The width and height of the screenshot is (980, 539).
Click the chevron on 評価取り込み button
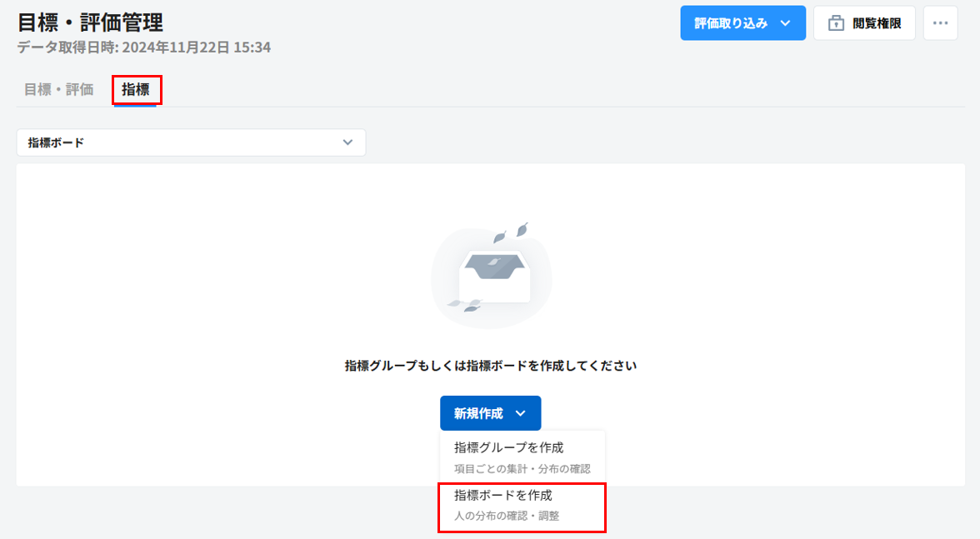click(x=785, y=23)
